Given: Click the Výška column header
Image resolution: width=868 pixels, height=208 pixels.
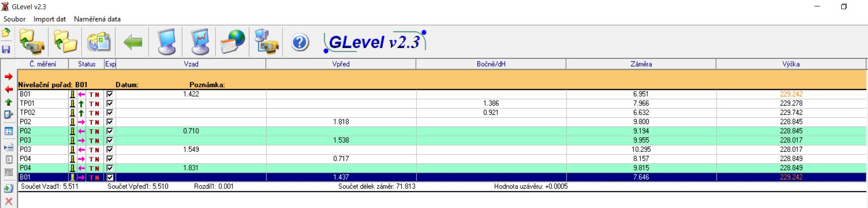Looking at the screenshot, I should coord(791,64).
